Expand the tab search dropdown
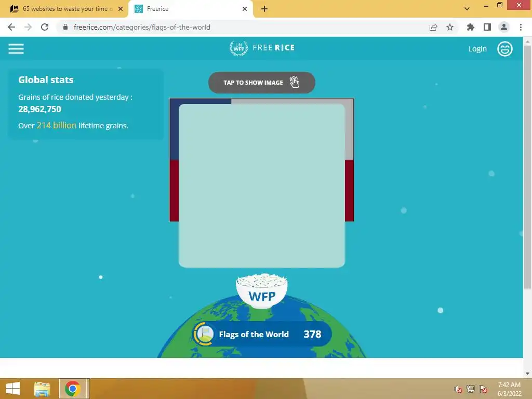Image resolution: width=532 pixels, height=399 pixels. point(467,9)
